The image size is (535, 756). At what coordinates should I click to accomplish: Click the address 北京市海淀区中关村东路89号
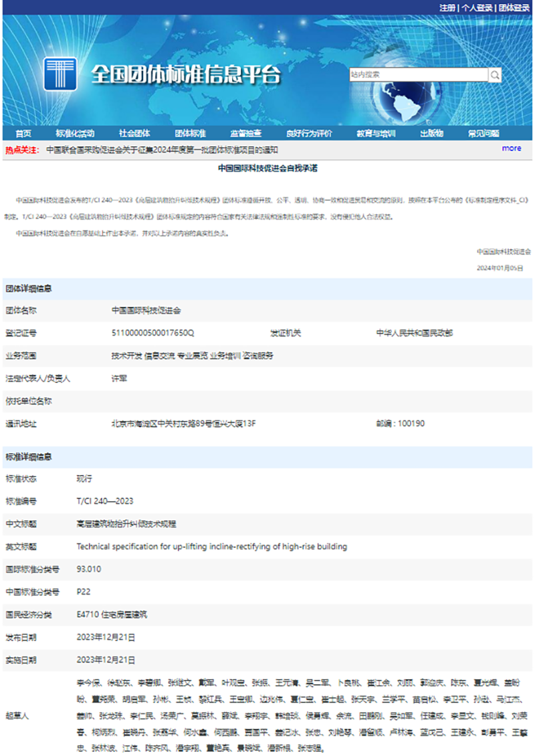coord(184,424)
